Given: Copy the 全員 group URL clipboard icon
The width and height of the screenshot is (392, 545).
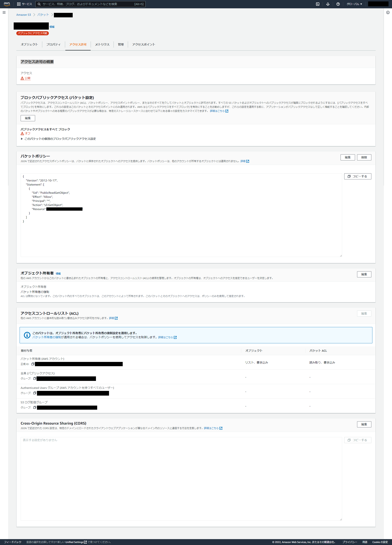Looking at the screenshot, I should [x=35, y=379].
